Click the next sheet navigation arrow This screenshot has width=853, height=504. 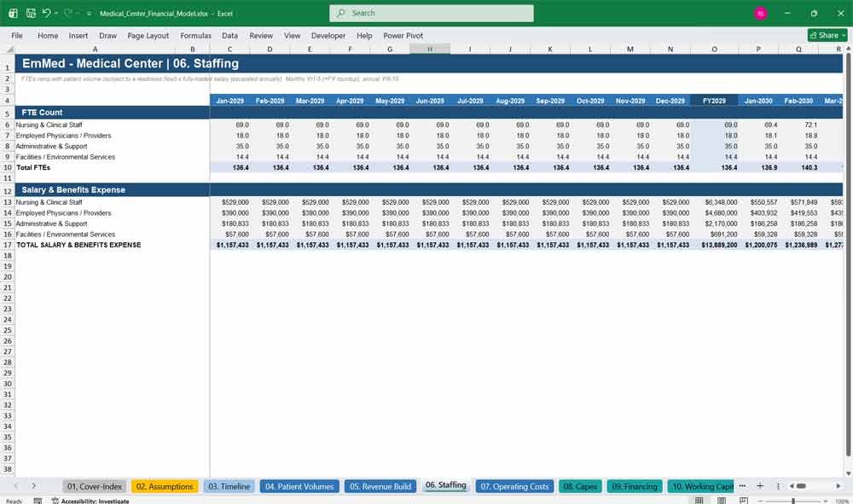(x=34, y=486)
